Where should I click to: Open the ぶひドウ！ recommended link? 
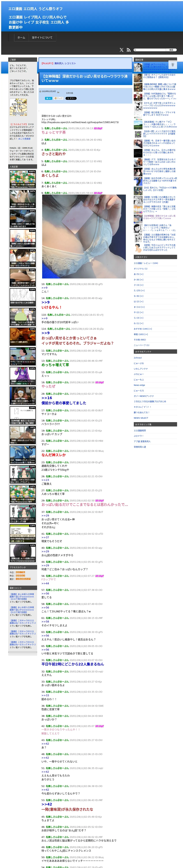coord(139,436)
